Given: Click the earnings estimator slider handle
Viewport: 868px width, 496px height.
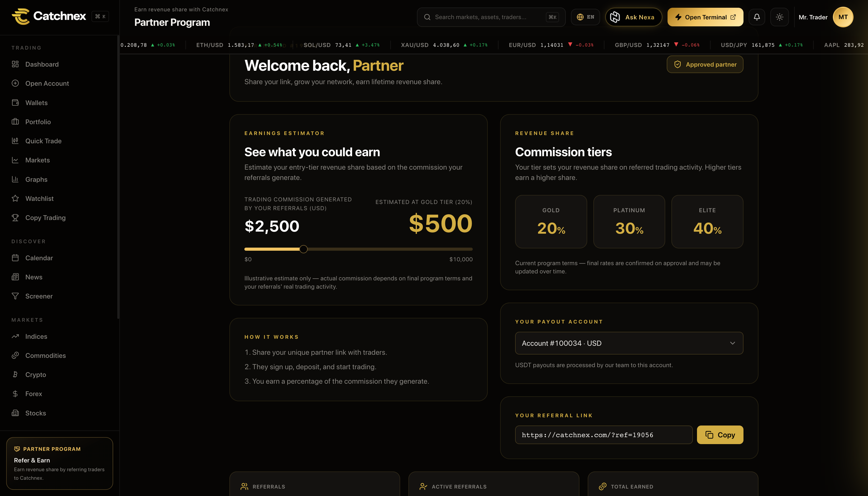Looking at the screenshot, I should tap(303, 249).
